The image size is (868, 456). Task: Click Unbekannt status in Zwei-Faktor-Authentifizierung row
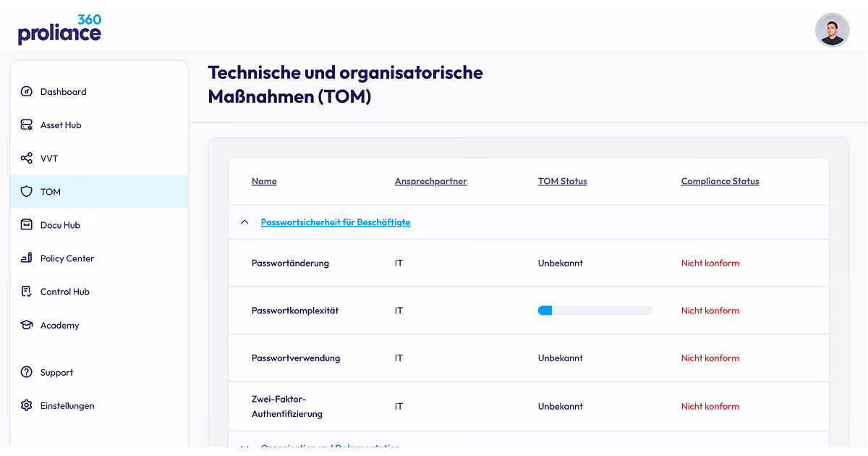coord(561,407)
